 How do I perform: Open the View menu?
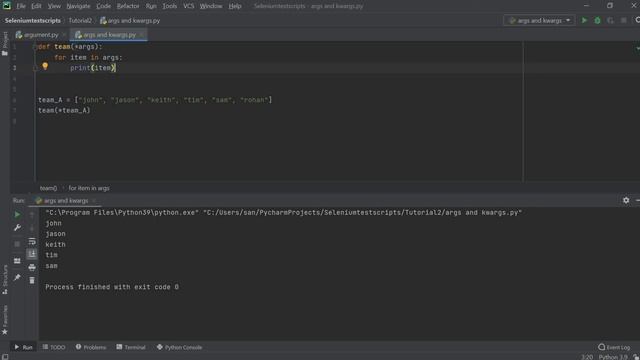pos(54,6)
